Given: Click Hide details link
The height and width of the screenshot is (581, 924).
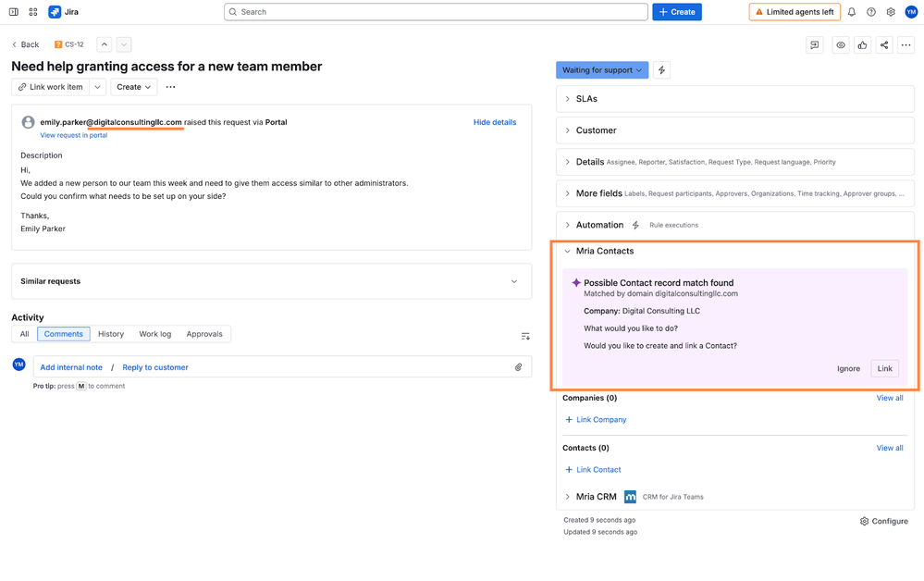Looking at the screenshot, I should tap(495, 122).
